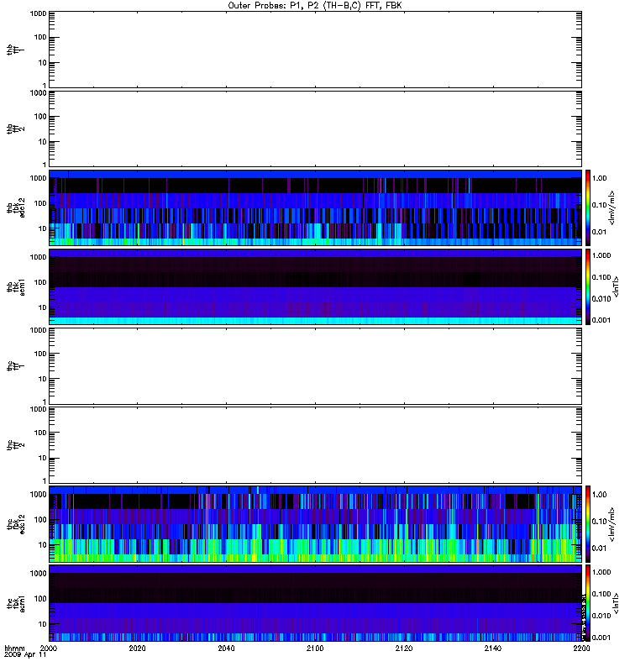Click the 1000 tick label of thb fff 1
630x672 pixels.
(38, 13)
